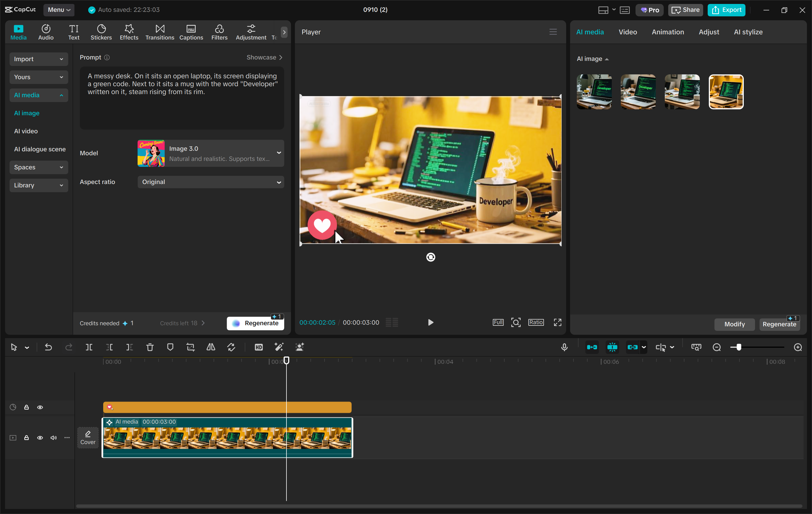Screen dimensions: 812x514
Task: Adjust the timeline zoom slider handle
Action: [738, 347]
